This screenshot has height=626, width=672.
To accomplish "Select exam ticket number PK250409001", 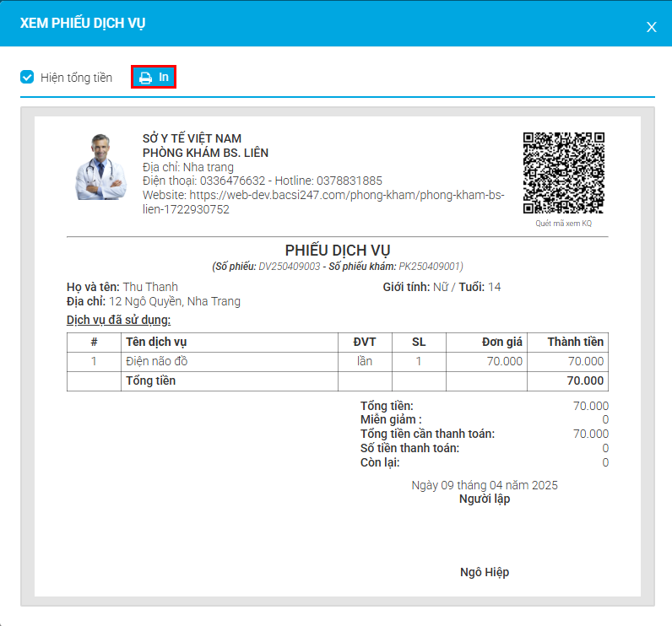I will [x=430, y=267].
